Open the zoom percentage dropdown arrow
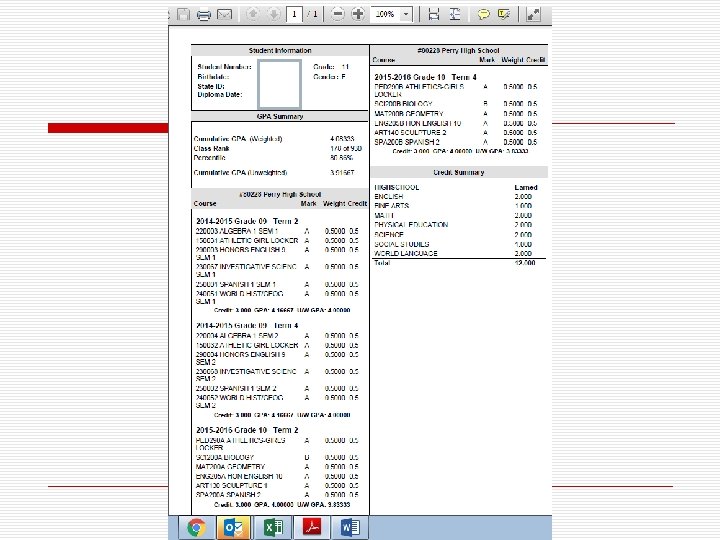The height and width of the screenshot is (540, 720). tap(406, 14)
